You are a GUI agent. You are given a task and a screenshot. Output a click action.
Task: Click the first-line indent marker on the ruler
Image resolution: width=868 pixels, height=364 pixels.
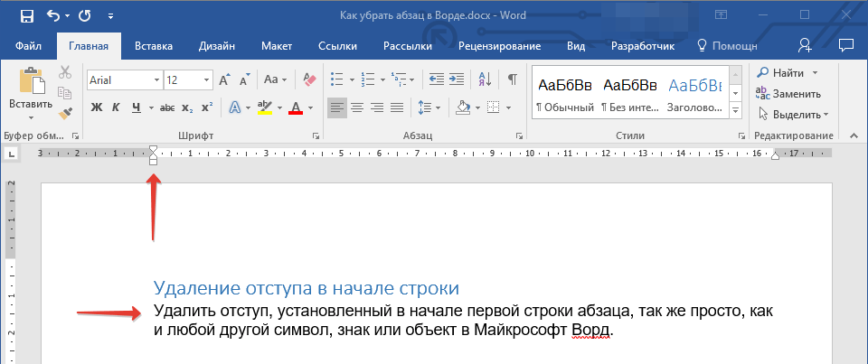[154, 150]
